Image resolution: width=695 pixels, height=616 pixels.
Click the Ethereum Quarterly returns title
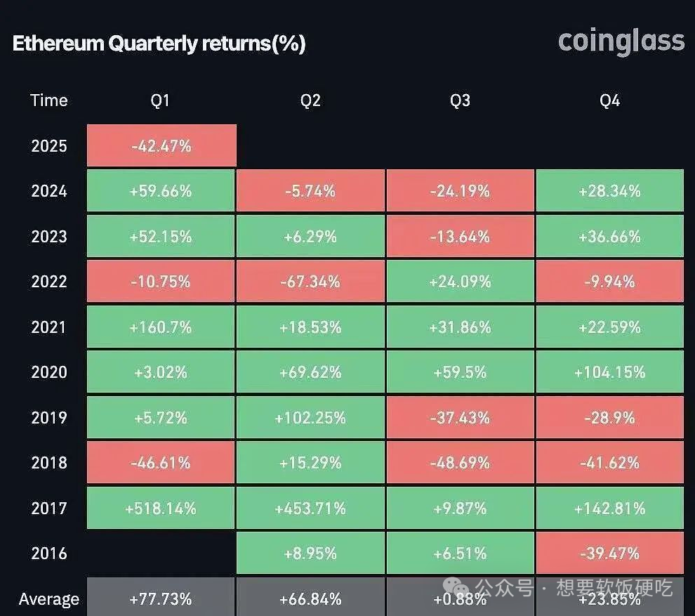pos(159,44)
